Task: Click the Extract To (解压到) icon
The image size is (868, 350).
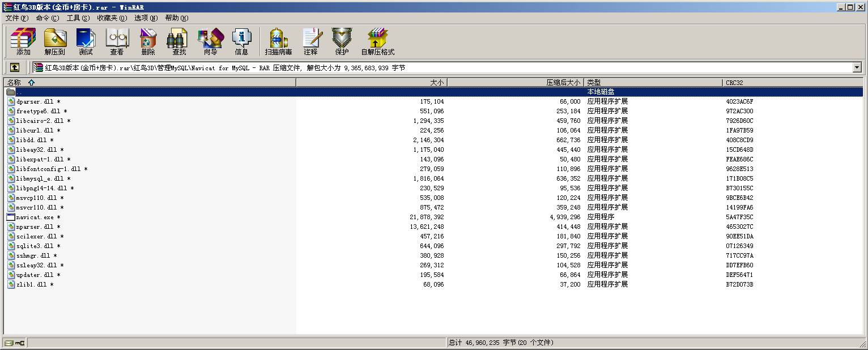Action: pos(55,42)
